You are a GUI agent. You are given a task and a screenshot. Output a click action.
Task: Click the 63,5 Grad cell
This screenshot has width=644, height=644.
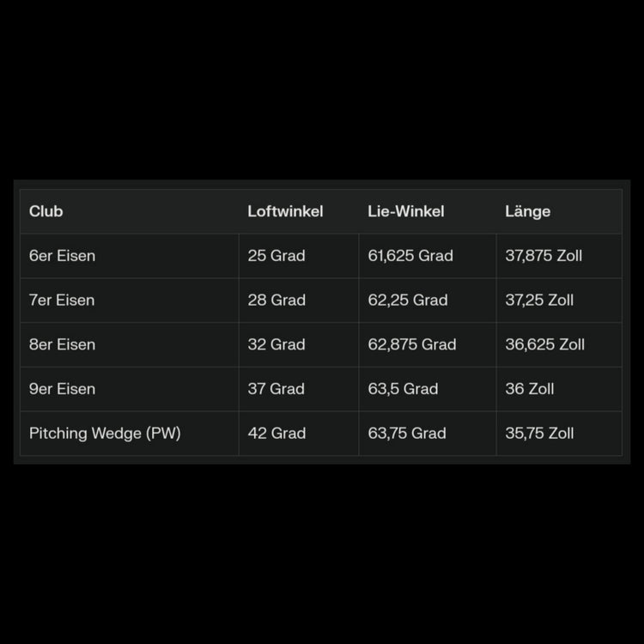pos(404,389)
